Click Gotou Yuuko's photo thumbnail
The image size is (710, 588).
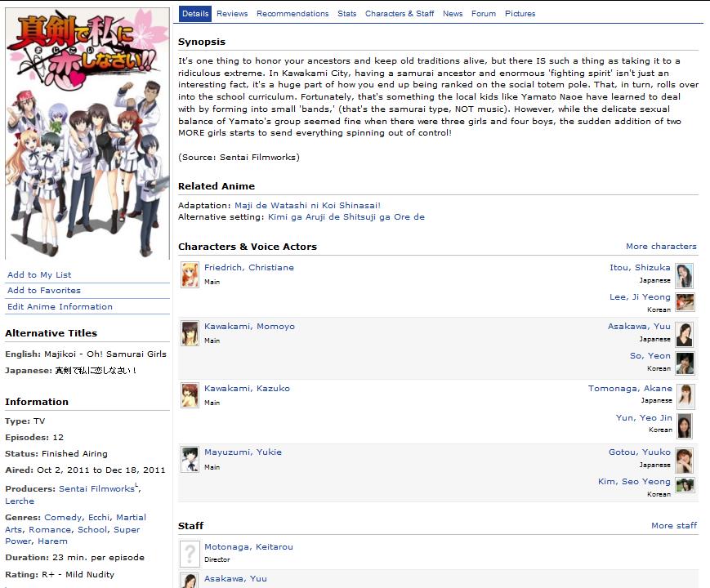tap(684, 461)
